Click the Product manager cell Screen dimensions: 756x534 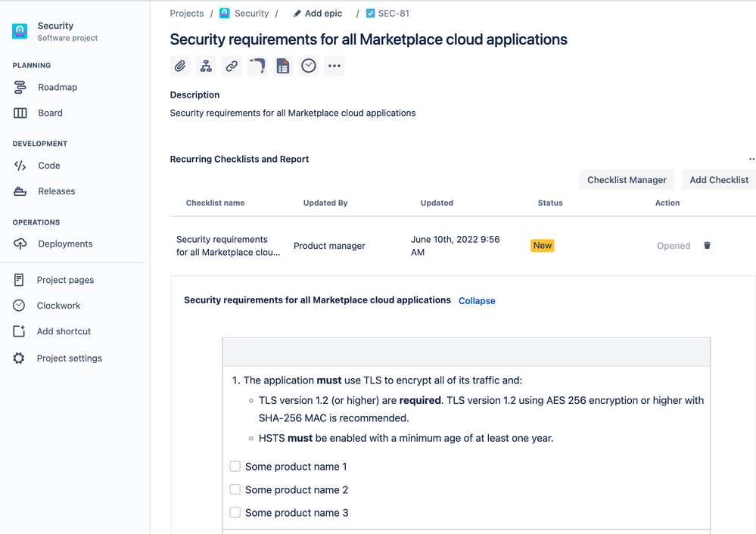329,246
